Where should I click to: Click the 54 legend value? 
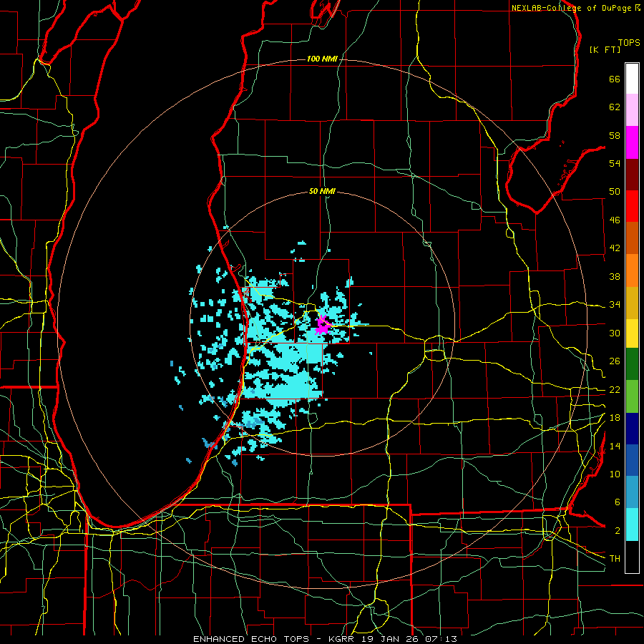pos(615,163)
